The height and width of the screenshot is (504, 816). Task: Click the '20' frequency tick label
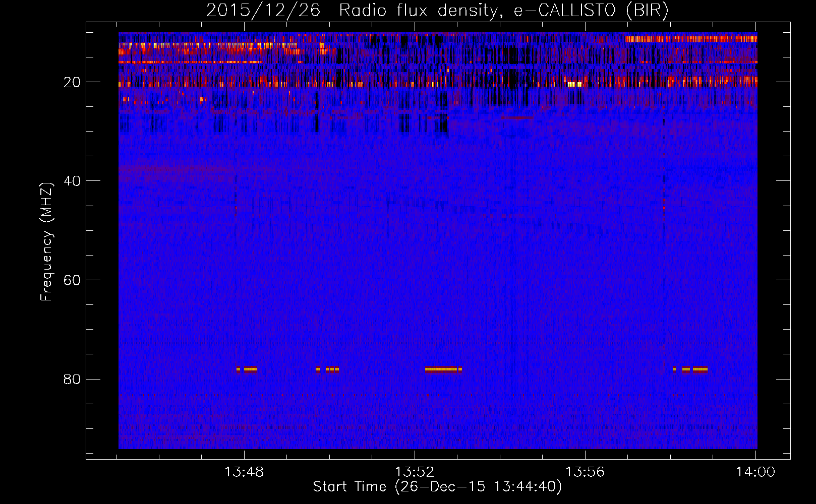[x=73, y=82]
